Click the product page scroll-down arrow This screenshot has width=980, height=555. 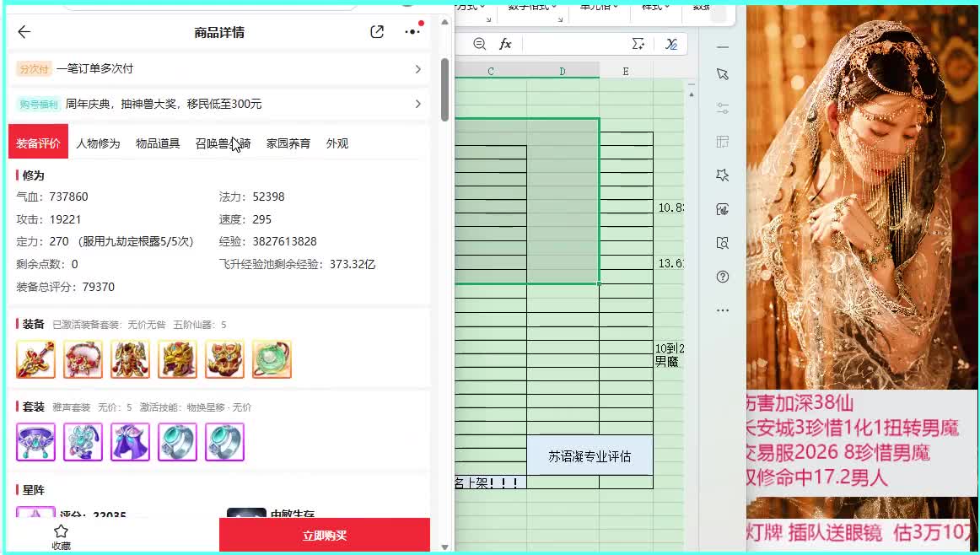point(445,547)
